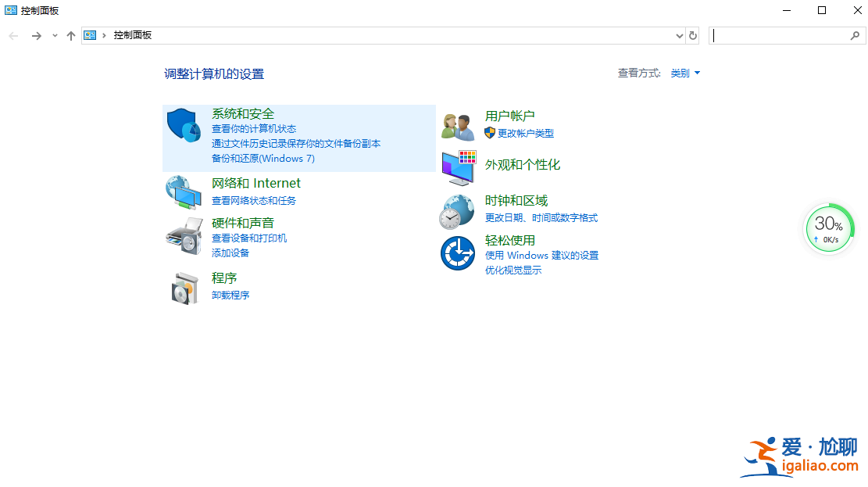Open 硬件和声音 using the printer icon

184,235
